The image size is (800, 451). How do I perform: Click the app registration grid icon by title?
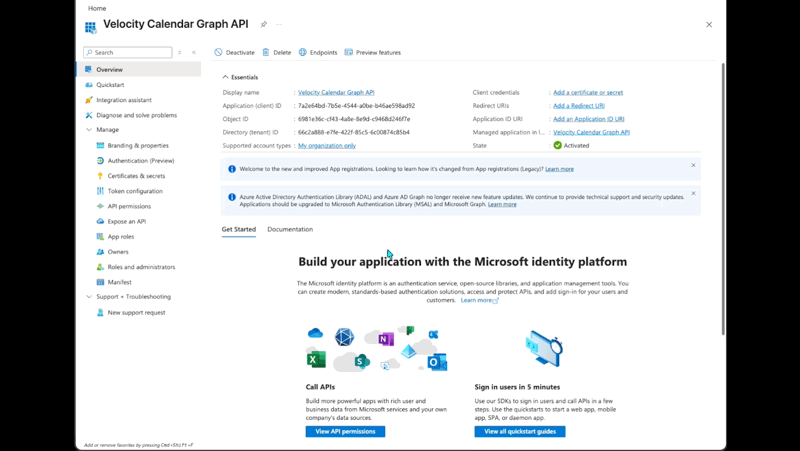pos(91,27)
